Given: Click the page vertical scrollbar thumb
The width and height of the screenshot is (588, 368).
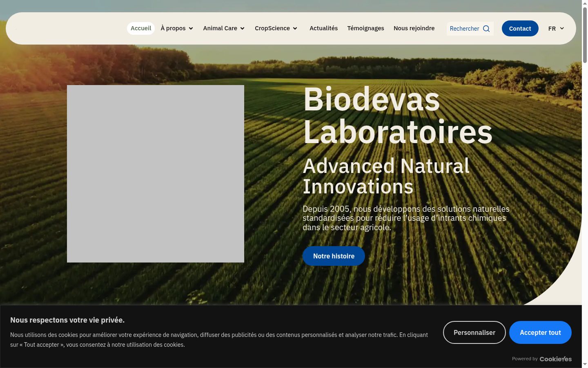Looking at the screenshot, I should (585, 35).
